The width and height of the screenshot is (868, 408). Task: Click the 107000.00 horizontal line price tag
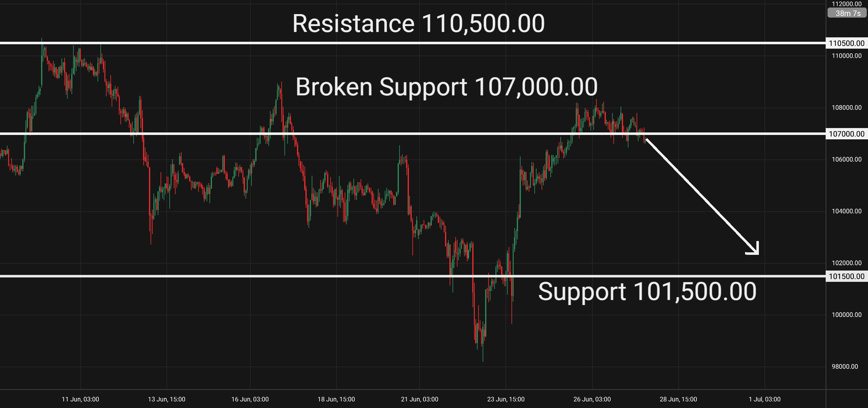click(846, 134)
